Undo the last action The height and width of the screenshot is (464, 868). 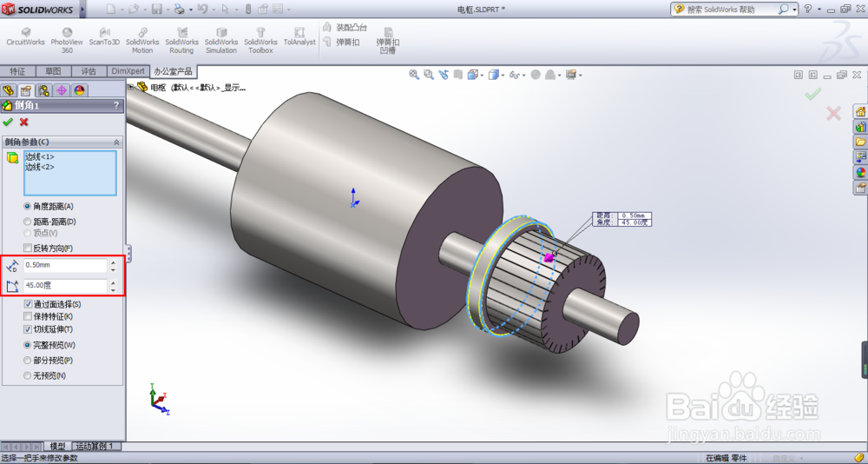tap(202, 9)
